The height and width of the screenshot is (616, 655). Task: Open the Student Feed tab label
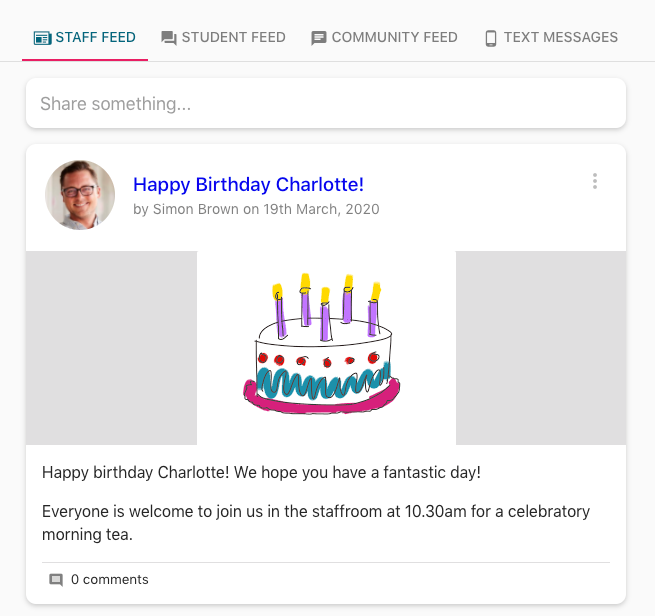pos(233,38)
